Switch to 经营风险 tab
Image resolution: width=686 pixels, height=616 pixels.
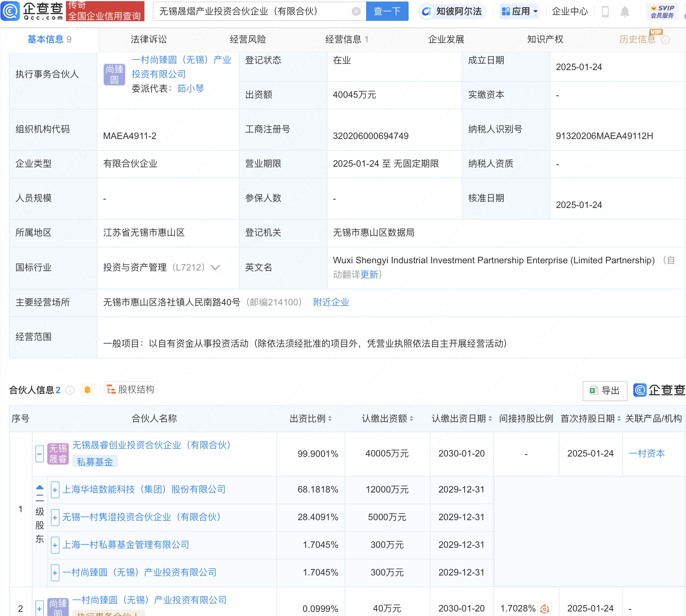pos(248,39)
